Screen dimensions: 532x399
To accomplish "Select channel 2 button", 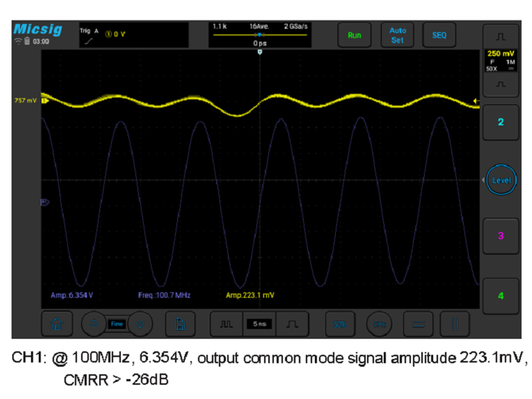I will [500, 122].
